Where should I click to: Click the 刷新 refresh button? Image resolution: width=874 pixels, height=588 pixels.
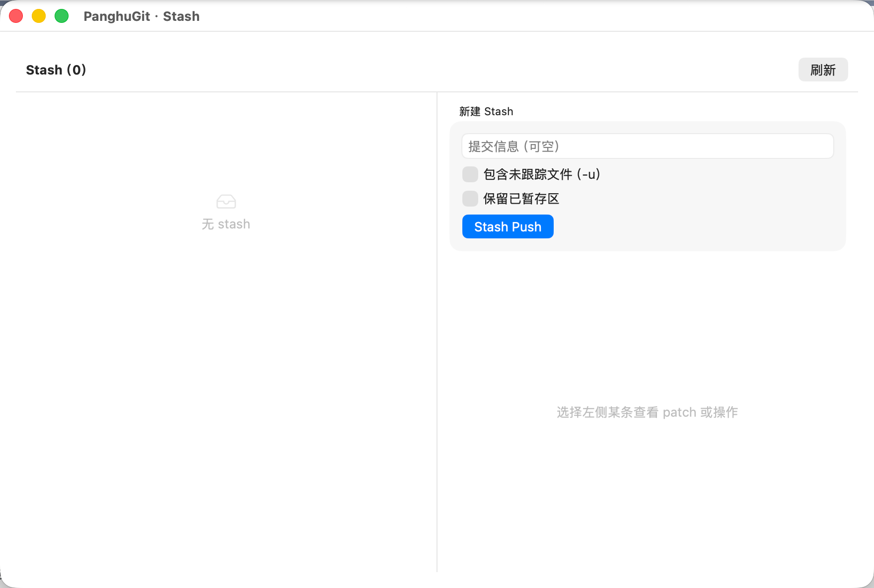tap(823, 70)
